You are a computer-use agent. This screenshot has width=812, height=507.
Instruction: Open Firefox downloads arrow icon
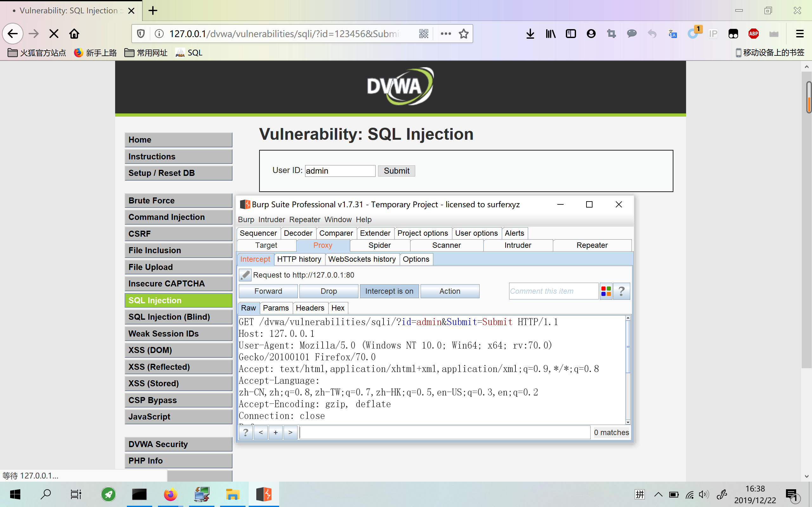click(530, 34)
